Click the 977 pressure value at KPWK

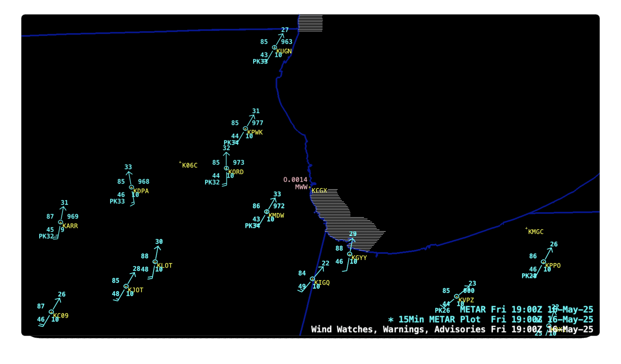(258, 123)
